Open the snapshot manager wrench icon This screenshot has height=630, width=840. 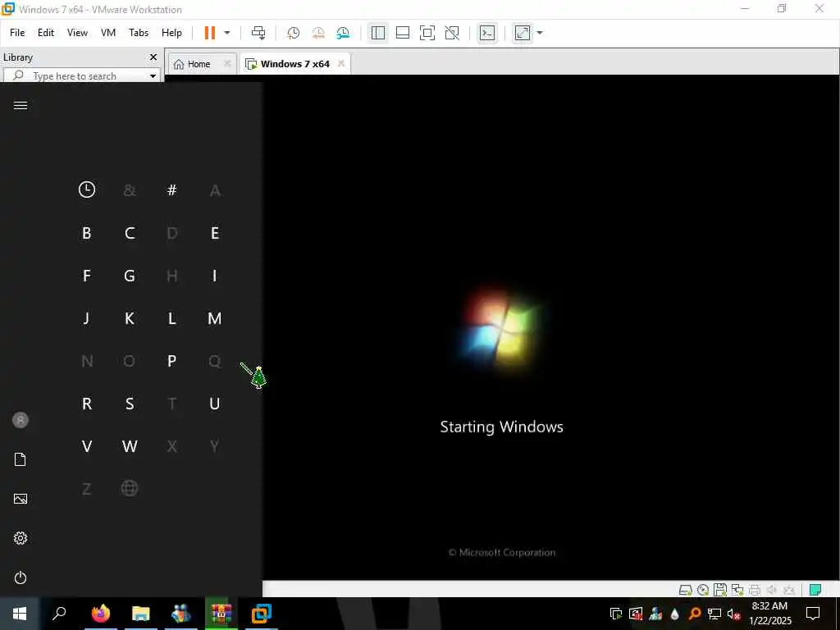tap(343, 33)
